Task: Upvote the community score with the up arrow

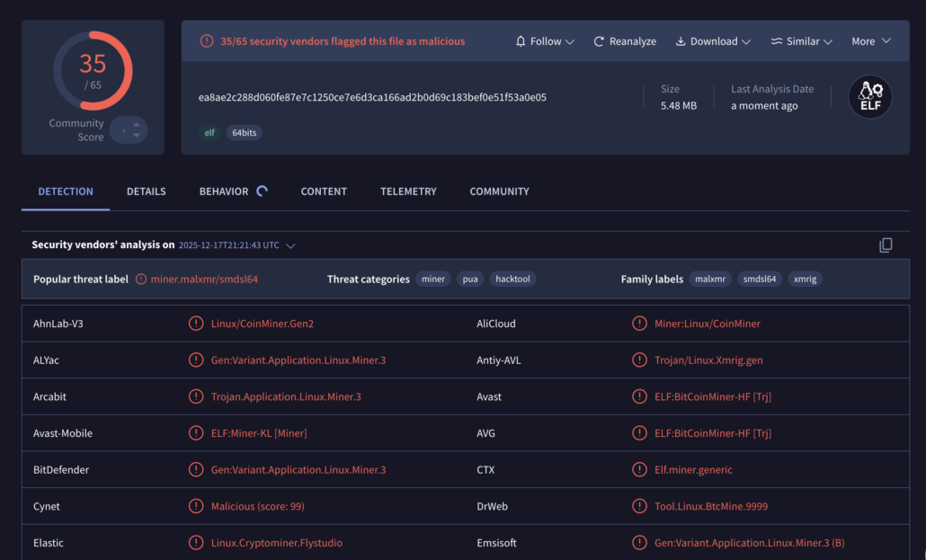Action: point(137,125)
